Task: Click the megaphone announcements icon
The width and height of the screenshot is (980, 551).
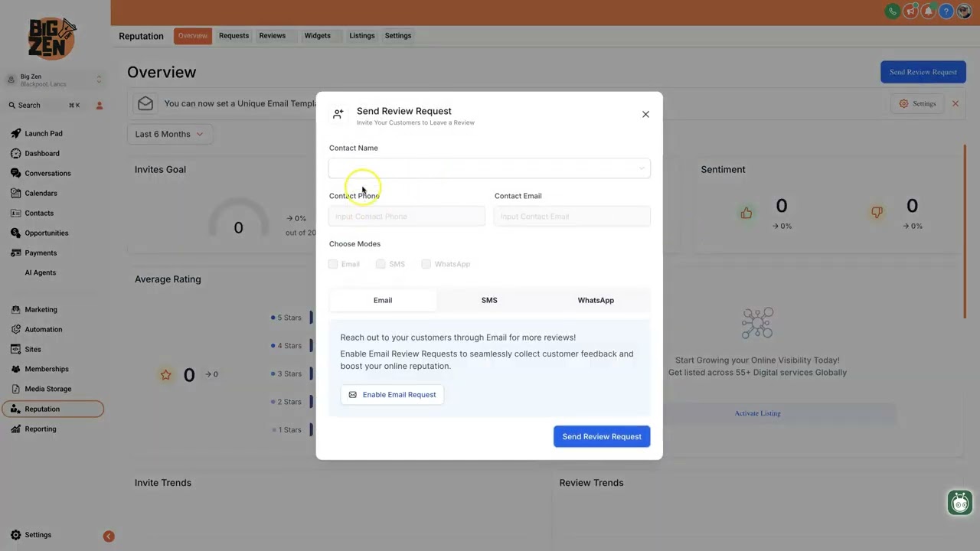Action: coord(910,11)
